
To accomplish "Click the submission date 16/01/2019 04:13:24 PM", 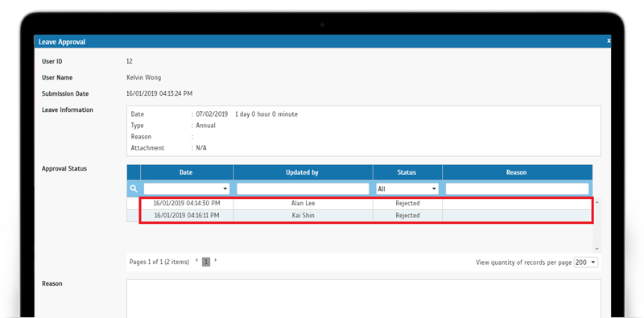I will point(159,93).
